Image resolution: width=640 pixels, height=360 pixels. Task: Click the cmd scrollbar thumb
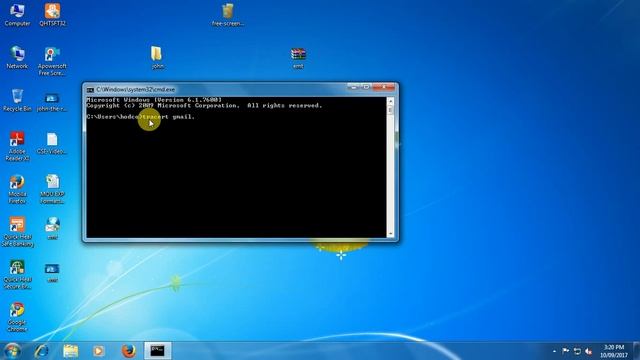[x=391, y=110]
